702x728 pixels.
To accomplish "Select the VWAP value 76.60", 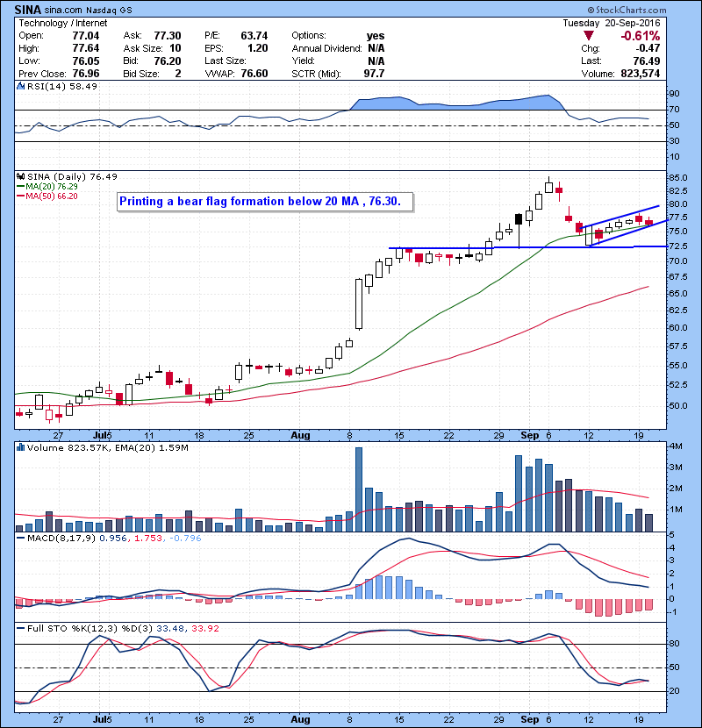I will 254,74.
